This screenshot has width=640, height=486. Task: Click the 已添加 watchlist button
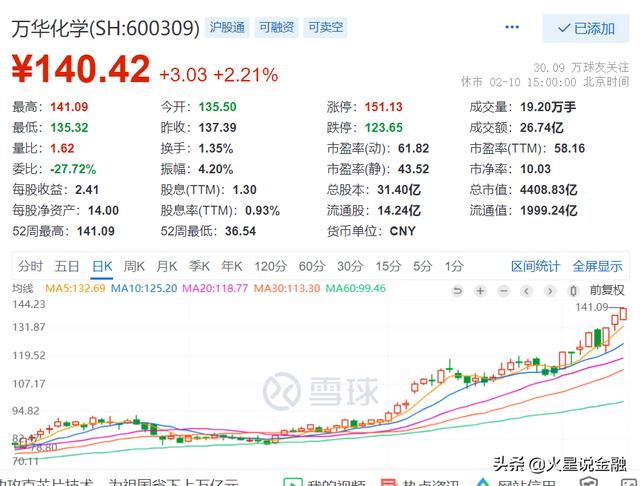(x=586, y=28)
